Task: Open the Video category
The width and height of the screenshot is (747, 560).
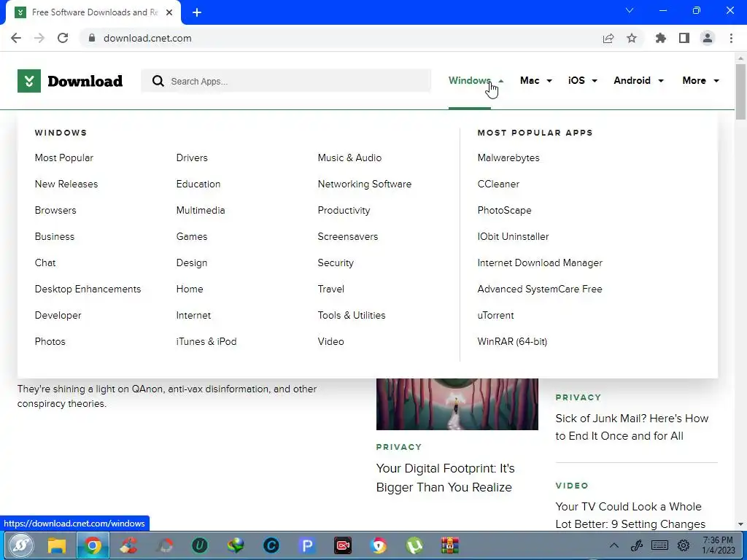Action: 330,341
